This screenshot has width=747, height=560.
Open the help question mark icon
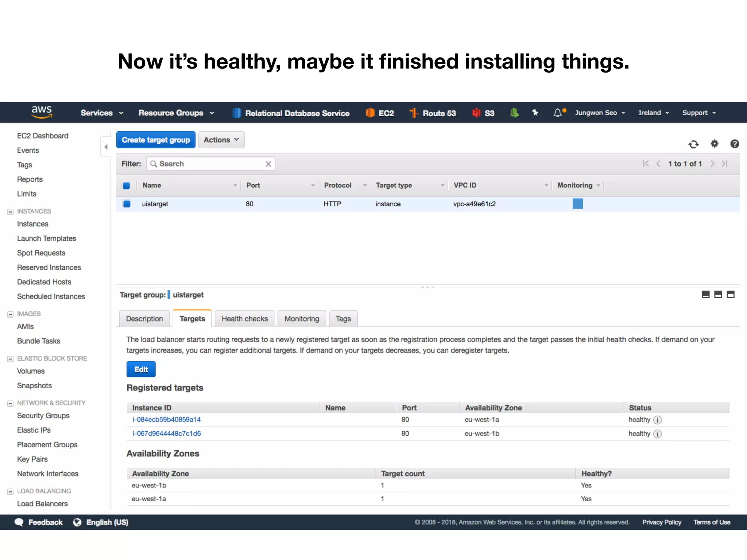[x=735, y=144]
